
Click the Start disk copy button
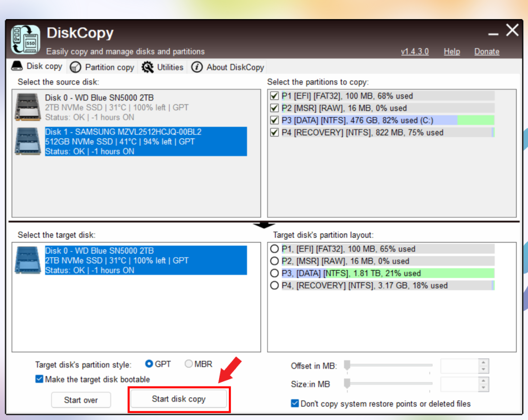pos(178,399)
